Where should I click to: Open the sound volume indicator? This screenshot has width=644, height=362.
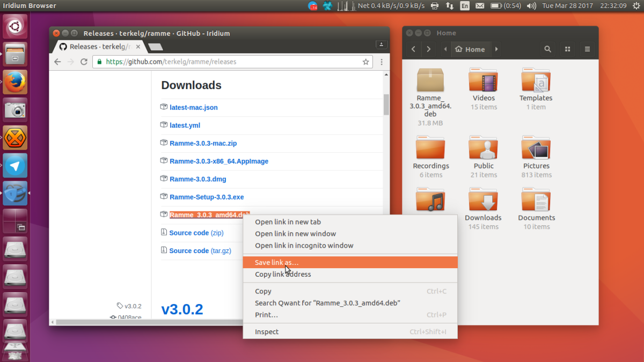(531, 6)
